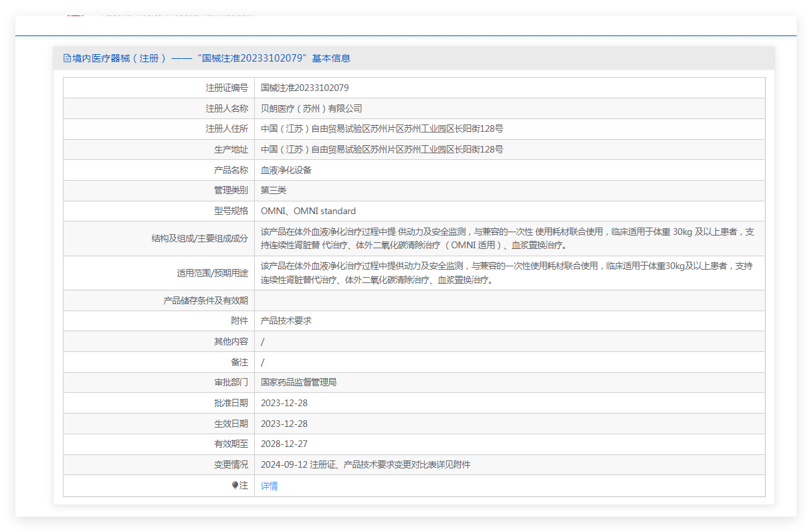Click the document icon beside 境内医疗器械 header
812x532 pixels.
(x=67, y=58)
